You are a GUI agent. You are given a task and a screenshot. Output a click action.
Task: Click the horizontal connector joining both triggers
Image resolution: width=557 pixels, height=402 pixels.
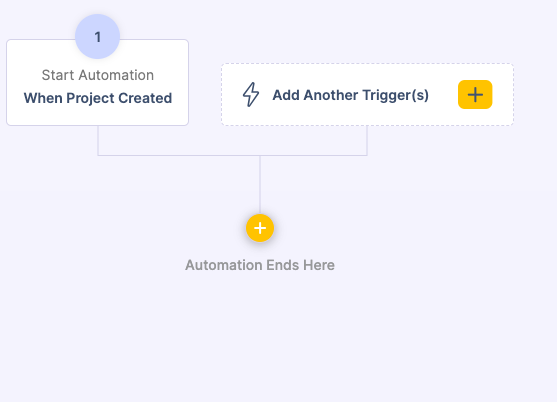click(232, 155)
